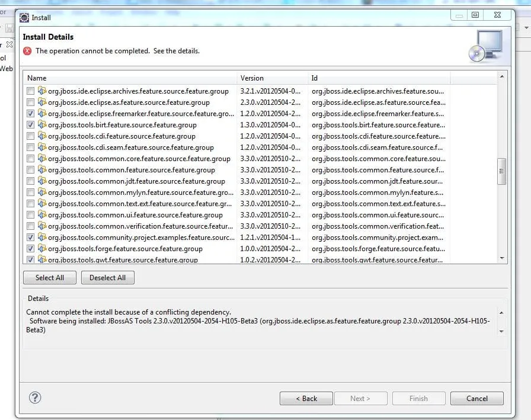531x420 pixels.
Task: Click the Select All button
Action: point(50,277)
